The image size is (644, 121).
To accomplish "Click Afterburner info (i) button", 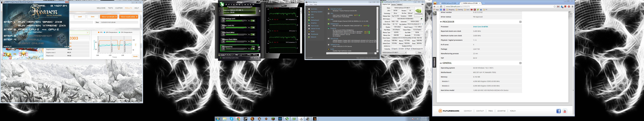I will [260, 11].
